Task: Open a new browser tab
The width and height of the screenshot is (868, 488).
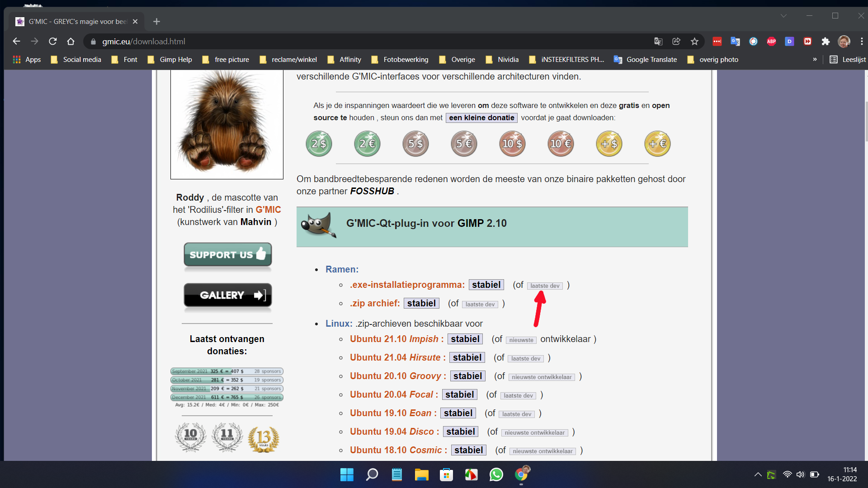Action: [156, 21]
